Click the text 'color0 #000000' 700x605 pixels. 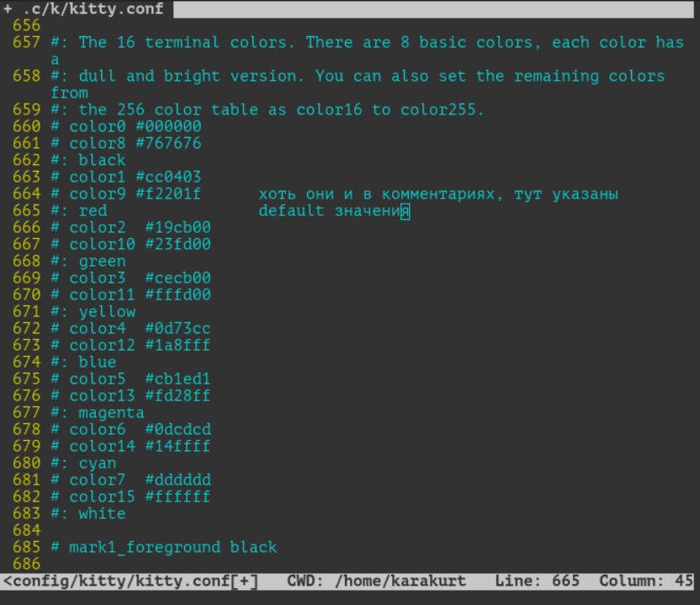(135, 126)
